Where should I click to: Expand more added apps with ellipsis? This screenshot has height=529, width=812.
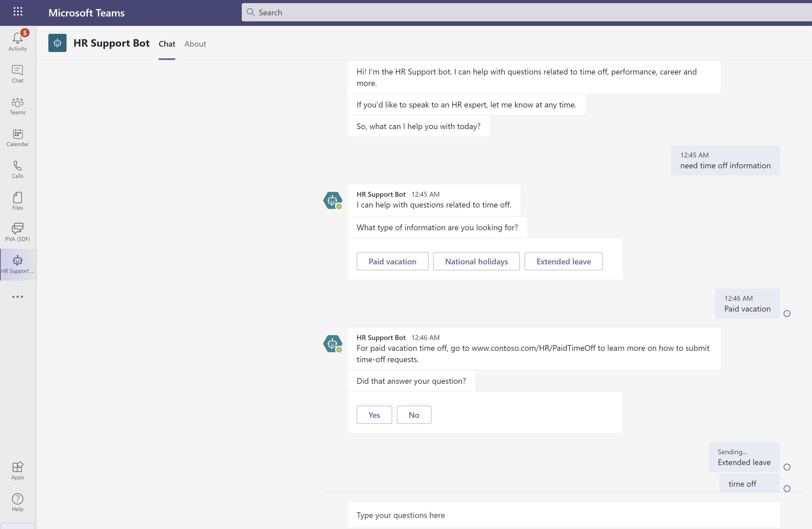pos(17,296)
